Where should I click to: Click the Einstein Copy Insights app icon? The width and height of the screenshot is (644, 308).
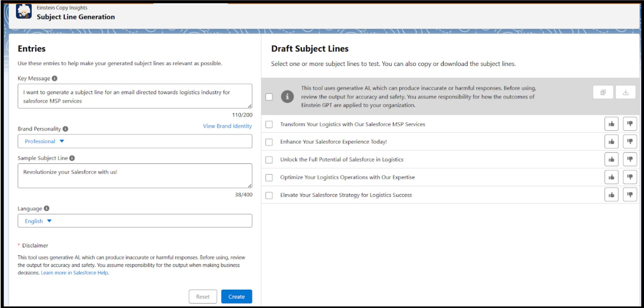[x=24, y=11]
